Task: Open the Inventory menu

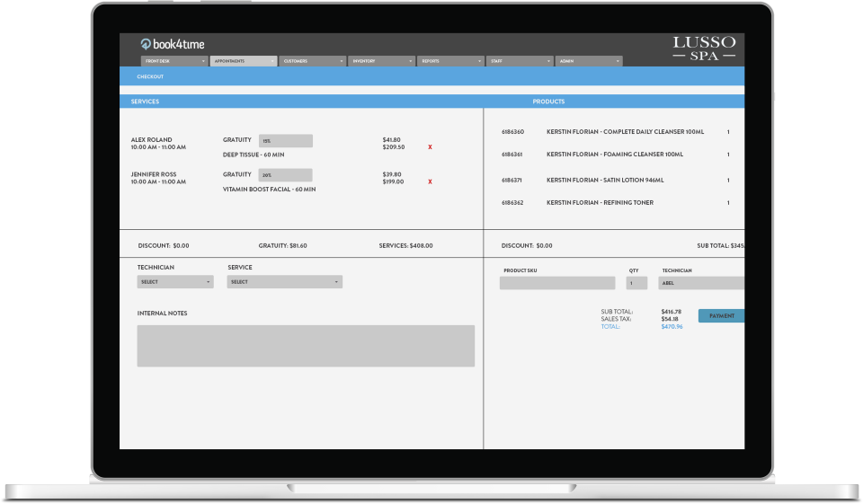Action: pos(382,62)
